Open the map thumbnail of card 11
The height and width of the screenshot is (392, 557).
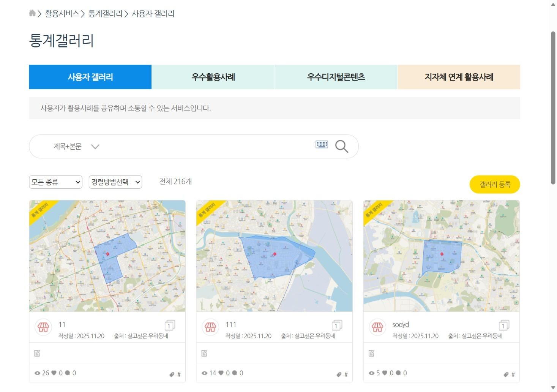(x=107, y=256)
